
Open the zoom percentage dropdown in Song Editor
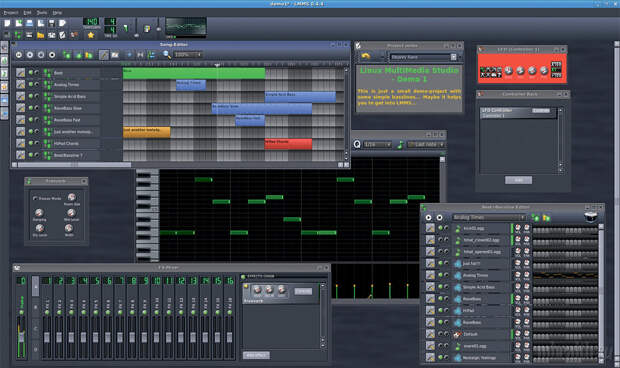coord(188,55)
